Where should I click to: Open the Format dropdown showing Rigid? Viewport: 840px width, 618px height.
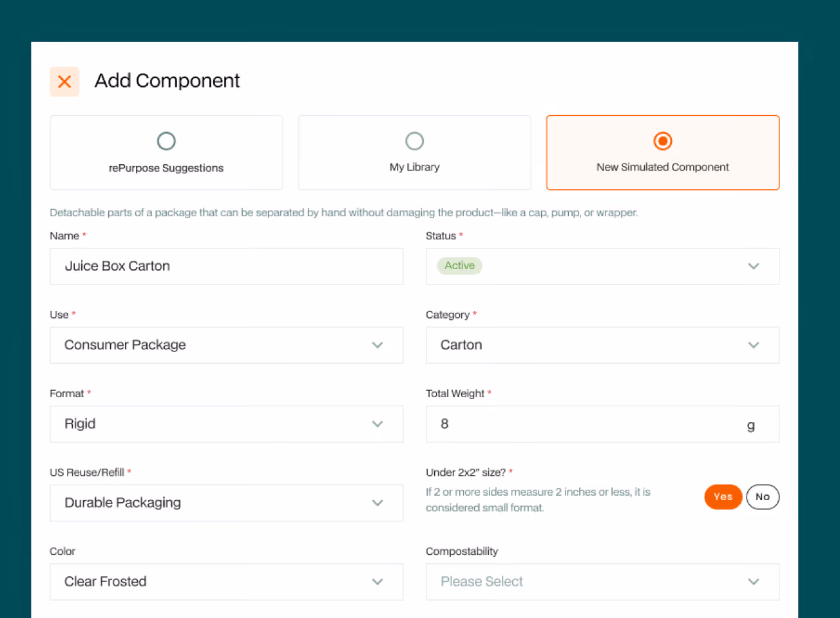[227, 424]
